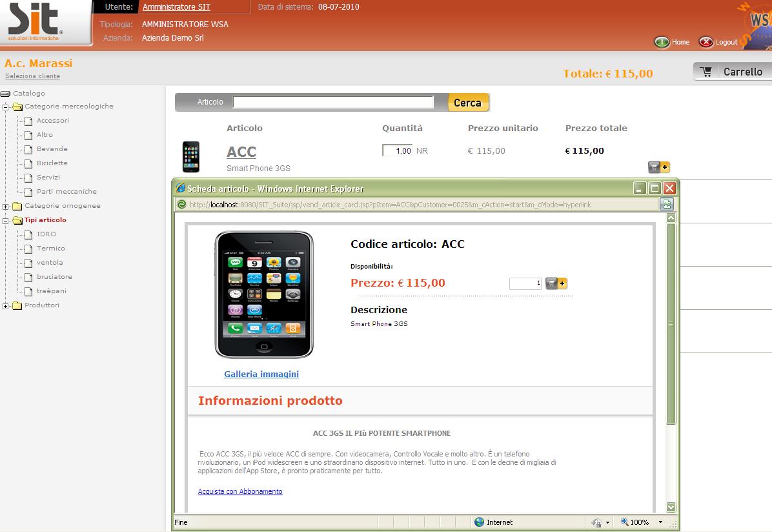
Task: Open the Acquista con Abbonamento link
Action: pos(240,491)
